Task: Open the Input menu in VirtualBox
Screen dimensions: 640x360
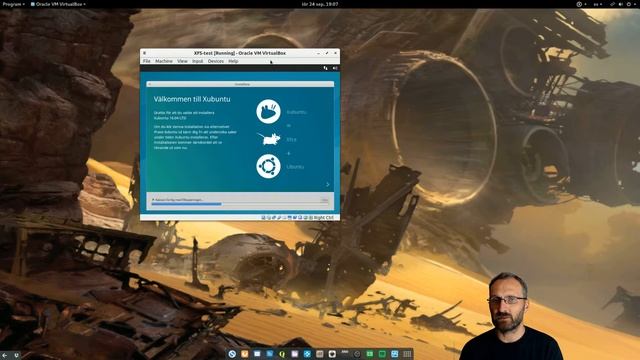Action: pos(198,61)
